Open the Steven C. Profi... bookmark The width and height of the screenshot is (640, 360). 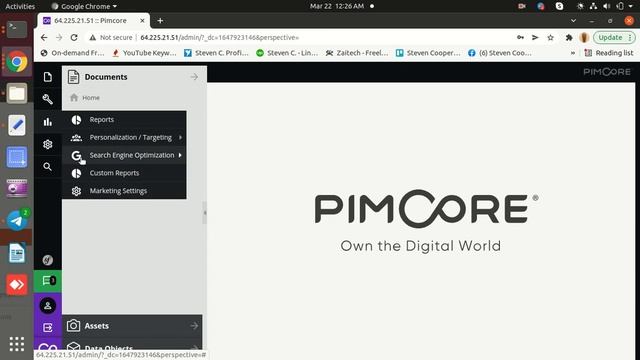click(216, 53)
